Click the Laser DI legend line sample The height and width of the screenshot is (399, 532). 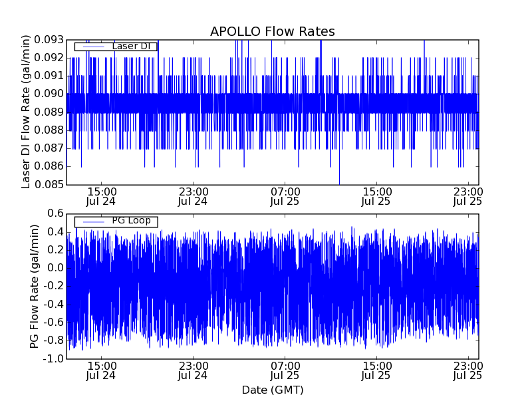pyautogui.click(x=93, y=47)
